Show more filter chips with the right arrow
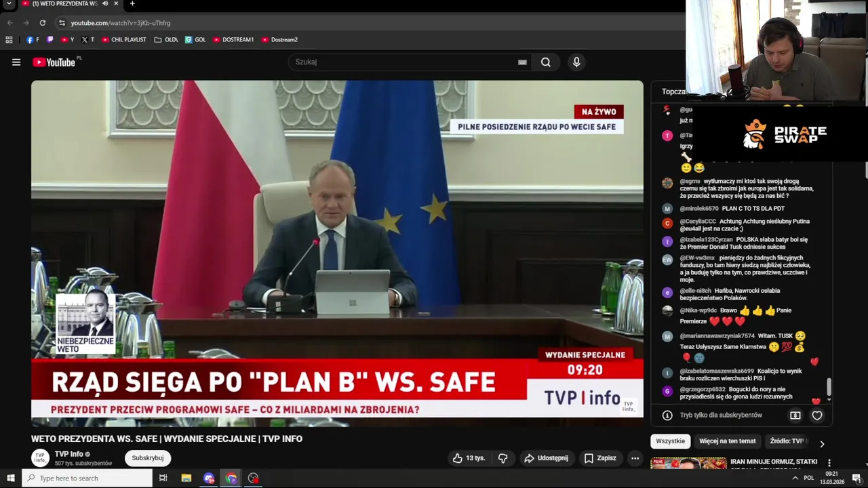 (x=822, y=444)
